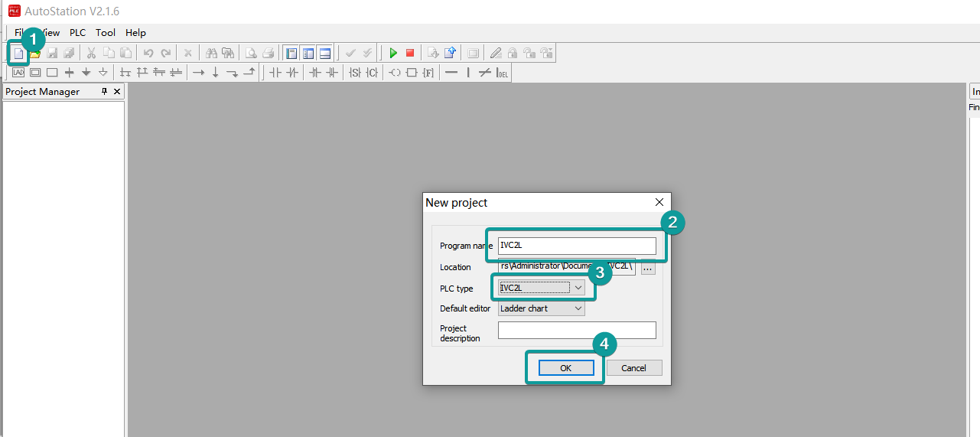Image resolution: width=980 pixels, height=437 pixels.
Task: Click the scissors Cut icon
Action: [91, 53]
